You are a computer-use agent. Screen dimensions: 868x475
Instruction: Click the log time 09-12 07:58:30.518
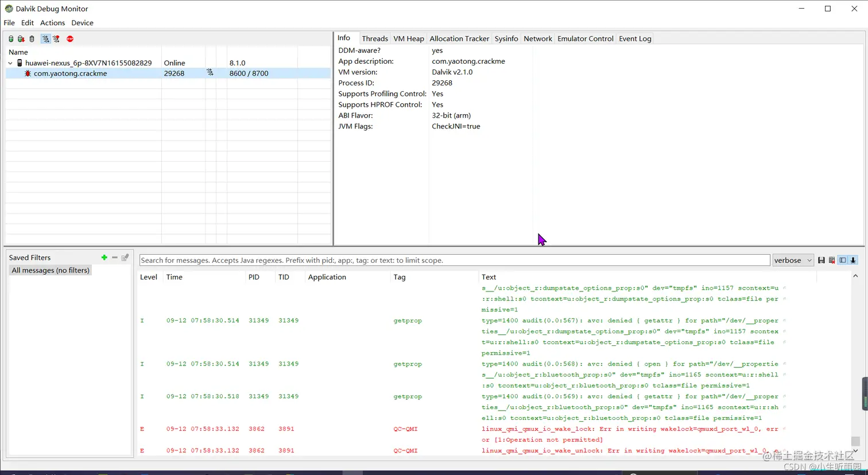point(203,396)
